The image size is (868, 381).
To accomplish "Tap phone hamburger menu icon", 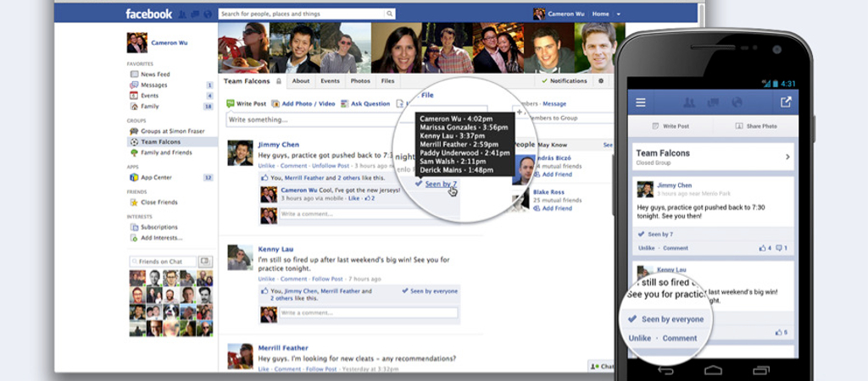I will (x=641, y=102).
